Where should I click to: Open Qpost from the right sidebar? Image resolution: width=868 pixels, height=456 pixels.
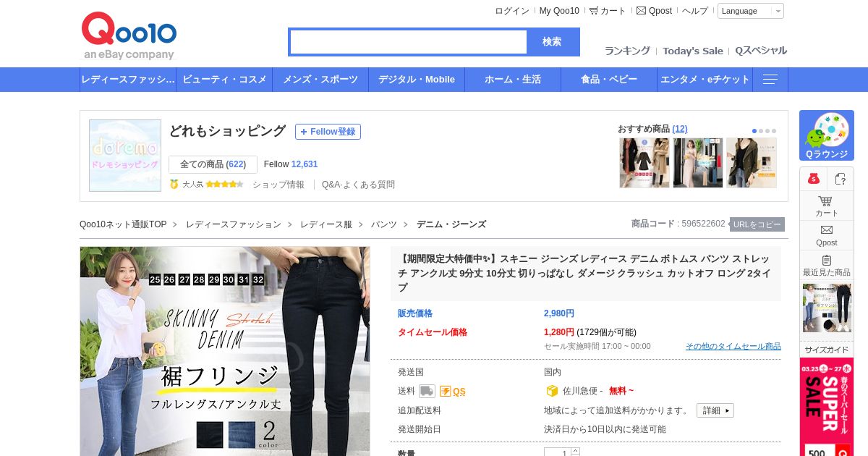click(827, 236)
